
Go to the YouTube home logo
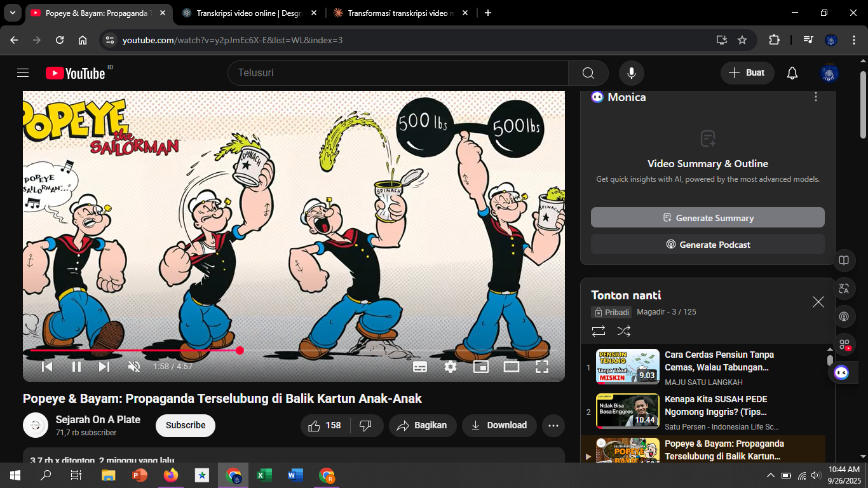[75, 73]
